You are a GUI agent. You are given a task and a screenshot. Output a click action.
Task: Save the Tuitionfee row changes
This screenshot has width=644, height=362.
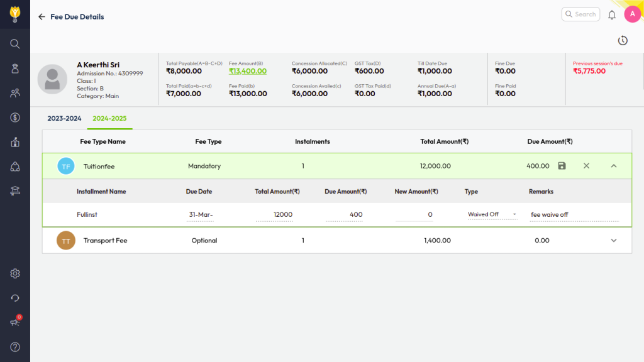click(562, 166)
